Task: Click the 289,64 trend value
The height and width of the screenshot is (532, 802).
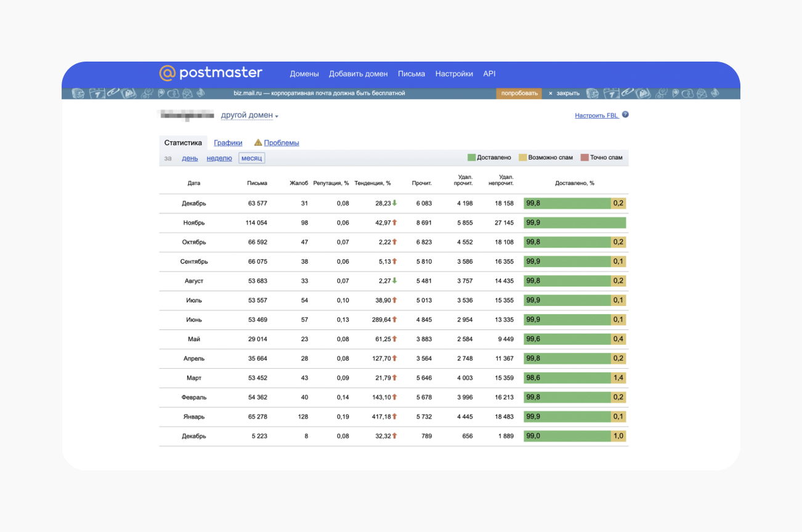Action: [381, 320]
